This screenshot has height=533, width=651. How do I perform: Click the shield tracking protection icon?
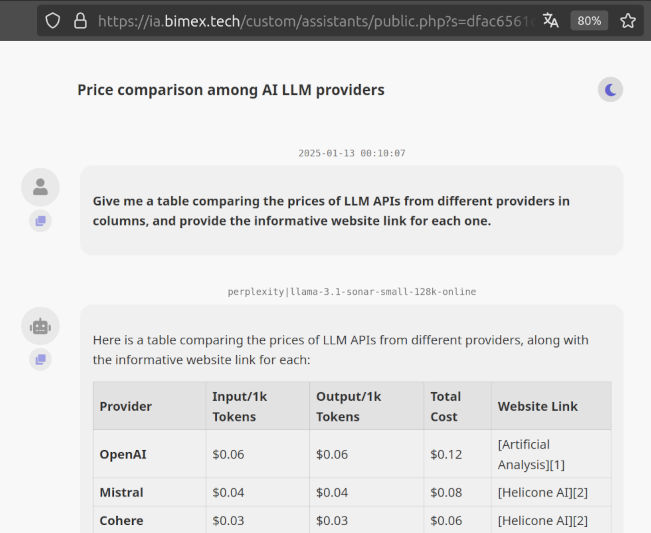click(x=53, y=20)
